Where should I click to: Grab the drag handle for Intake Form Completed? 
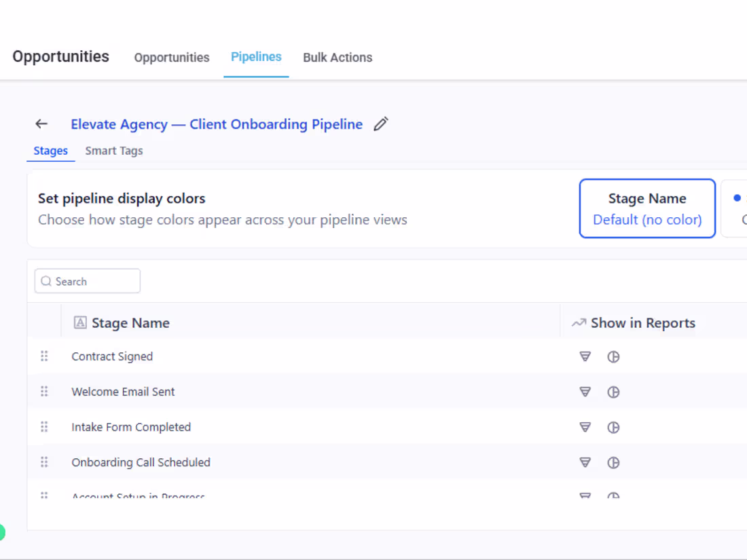(x=44, y=427)
